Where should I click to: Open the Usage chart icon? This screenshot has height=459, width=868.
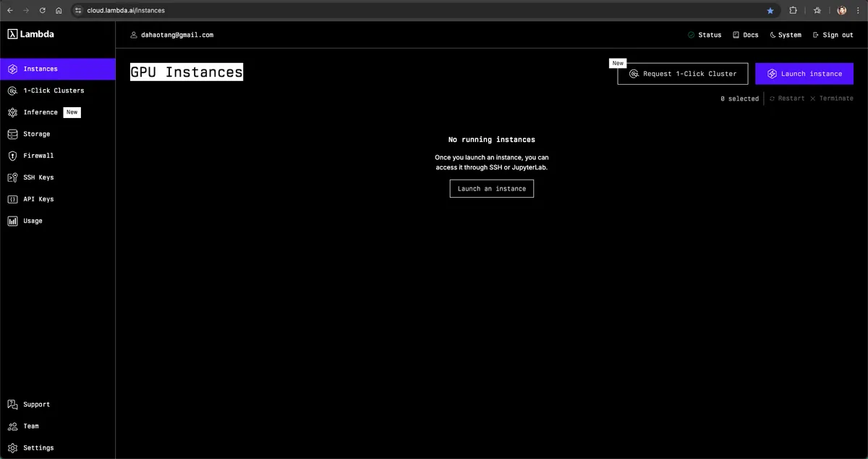(12, 222)
